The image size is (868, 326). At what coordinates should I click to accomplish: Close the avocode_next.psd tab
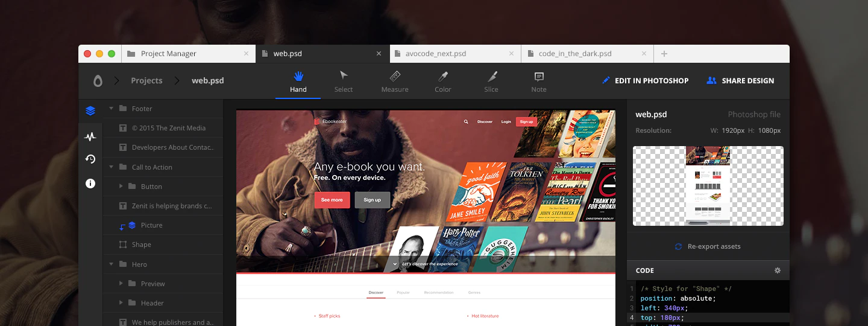(x=511, y=54)
